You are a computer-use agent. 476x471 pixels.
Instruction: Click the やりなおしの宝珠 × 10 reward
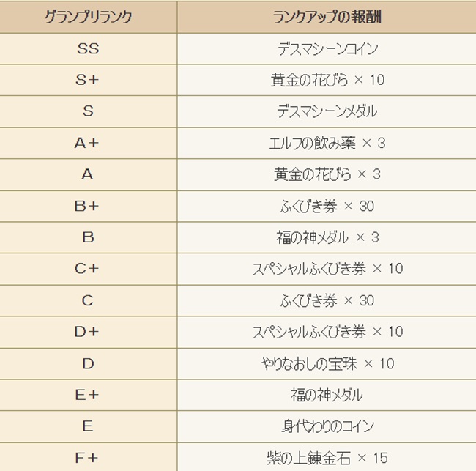click(327, 363)
